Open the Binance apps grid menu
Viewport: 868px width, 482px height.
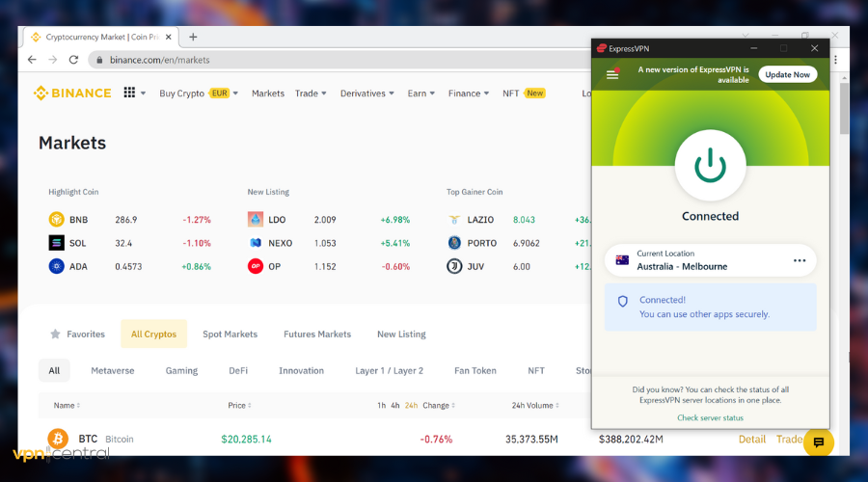coord(129,93)
